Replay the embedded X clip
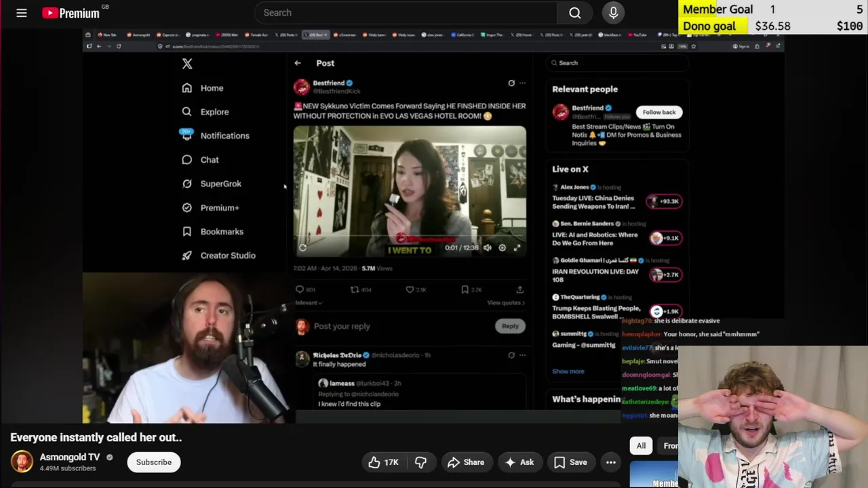 (302, 248)
